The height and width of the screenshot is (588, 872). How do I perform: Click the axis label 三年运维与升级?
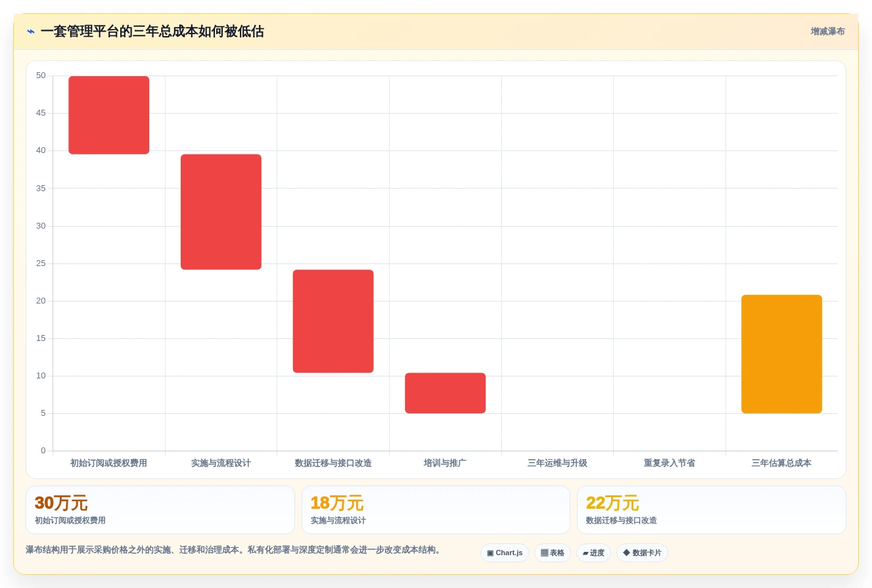coord(557,463)
